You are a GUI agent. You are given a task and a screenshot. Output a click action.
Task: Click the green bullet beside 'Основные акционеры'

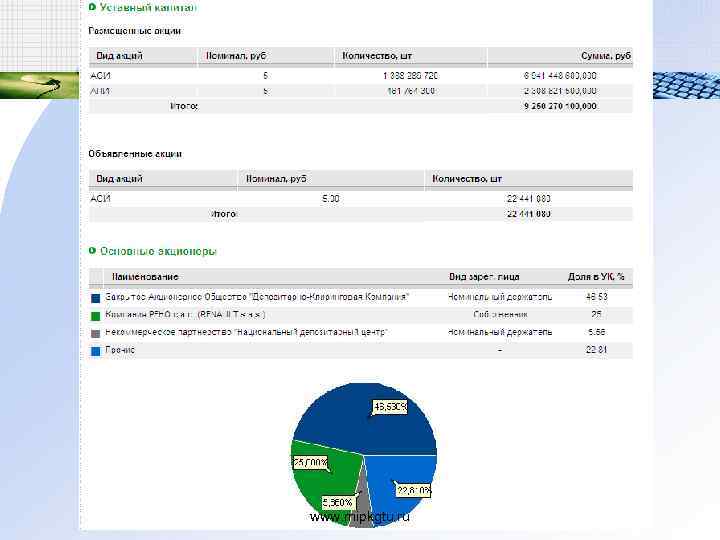(x=92, y=250)
